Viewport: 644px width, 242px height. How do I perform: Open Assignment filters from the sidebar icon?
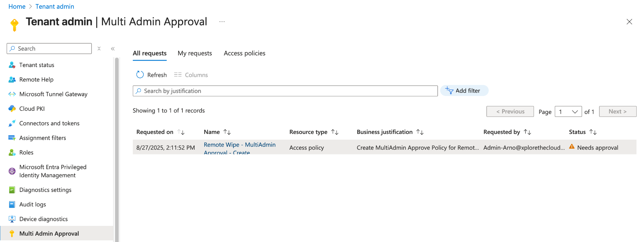[x=12, y=138]
